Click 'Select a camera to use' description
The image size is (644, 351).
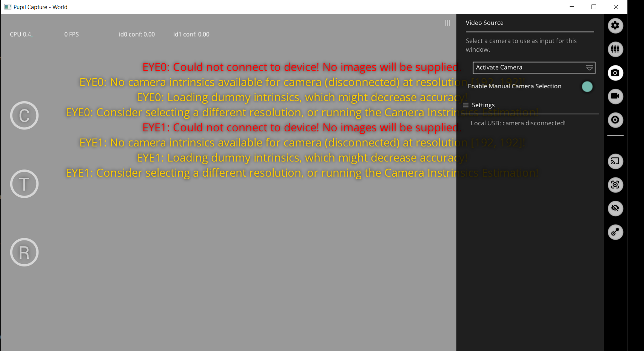pyautogui.click(x=521, y=45)
